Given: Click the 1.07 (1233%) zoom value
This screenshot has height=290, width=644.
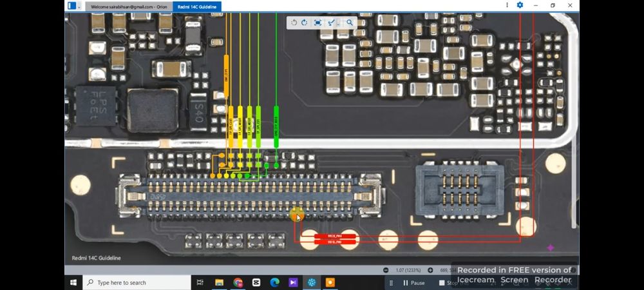Looking at the screenshot, I should pyautogui.click(x=408, y=270).
